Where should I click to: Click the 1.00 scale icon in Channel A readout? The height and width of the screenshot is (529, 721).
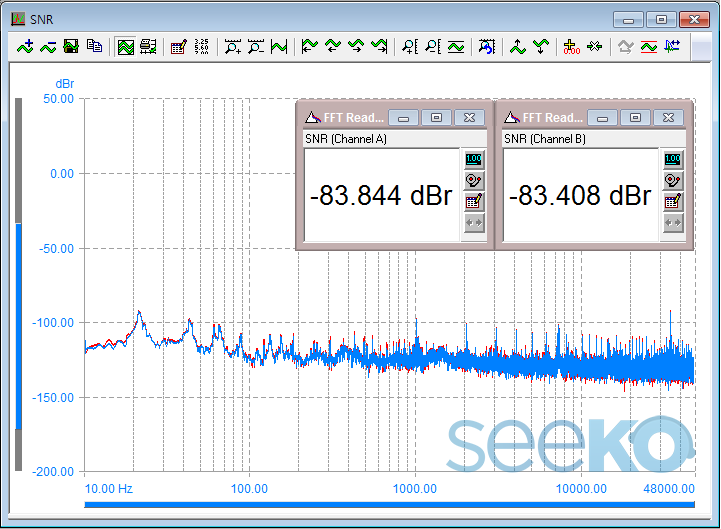pos(474,159)
